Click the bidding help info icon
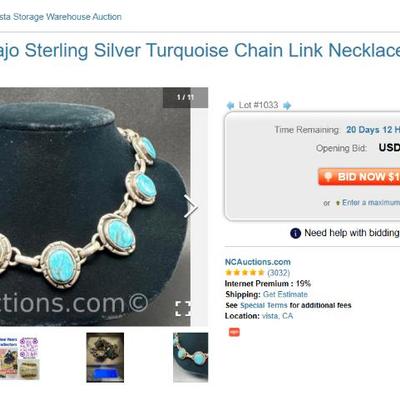The width and height of the screenshot is (400, 400). pyautogui.click(x=295, y=233)
